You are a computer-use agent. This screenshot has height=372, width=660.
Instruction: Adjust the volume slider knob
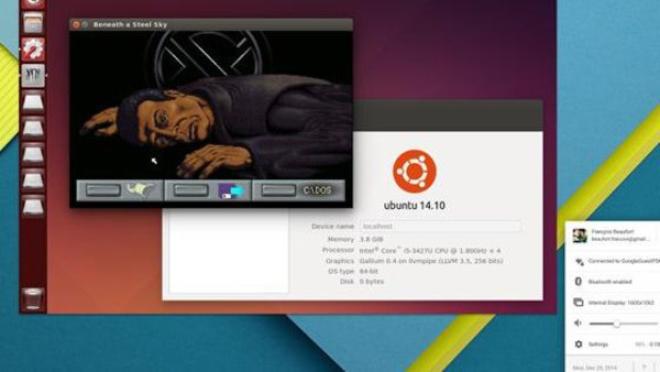click(617, 324)
